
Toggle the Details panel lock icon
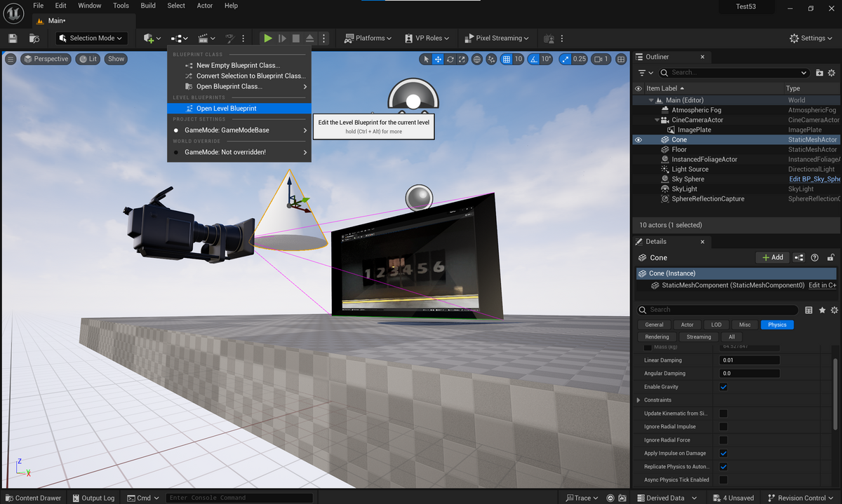pos(831,257)
